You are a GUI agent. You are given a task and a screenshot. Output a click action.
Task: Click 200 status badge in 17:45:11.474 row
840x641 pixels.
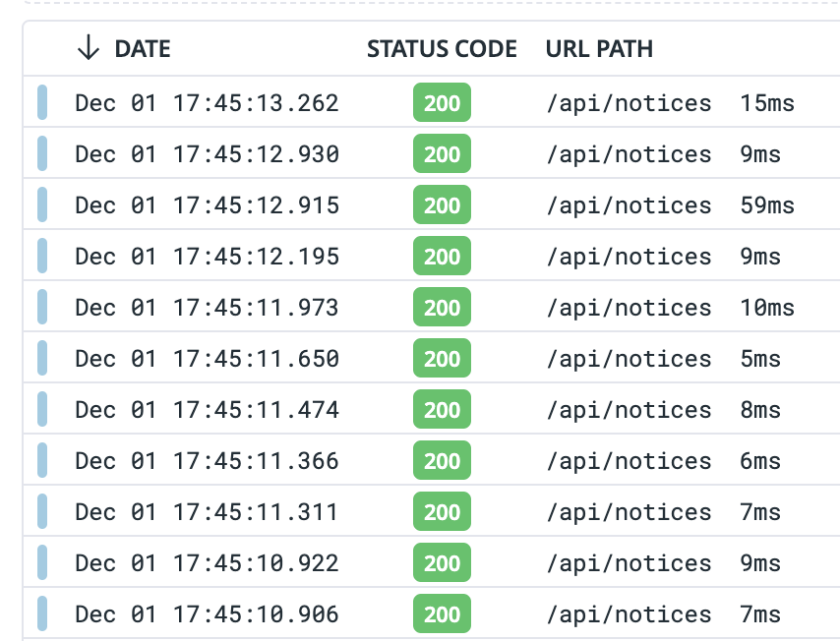coord(442,409)
